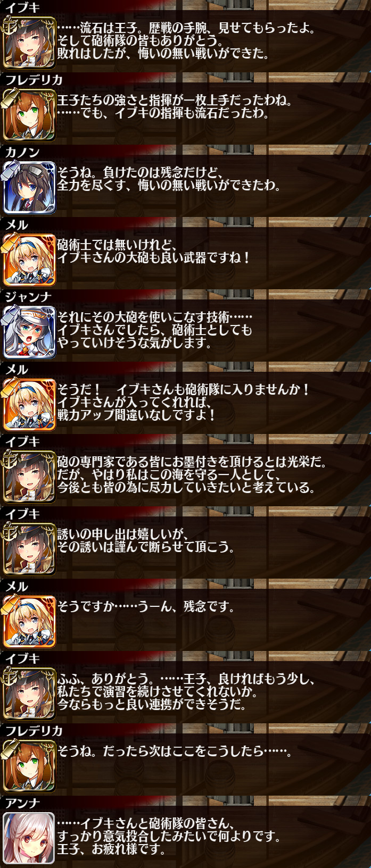Click Ibuki's portrait beside the 砲の専門家 line

[x=29, y=477]
